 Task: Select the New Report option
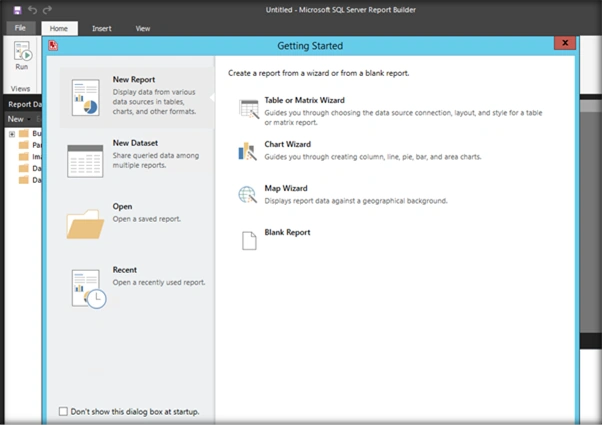[x=136, y=97]
